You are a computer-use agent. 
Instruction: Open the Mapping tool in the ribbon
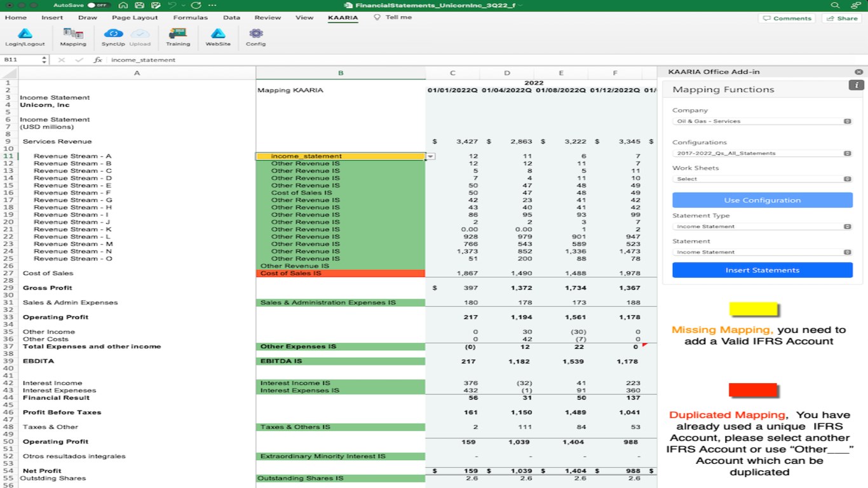point(73,37)
